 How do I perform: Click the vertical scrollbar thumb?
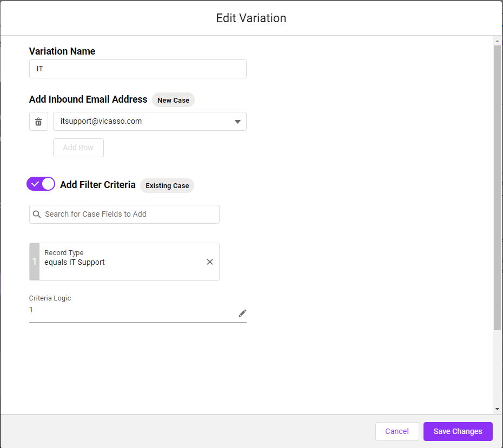click(497, 188)
